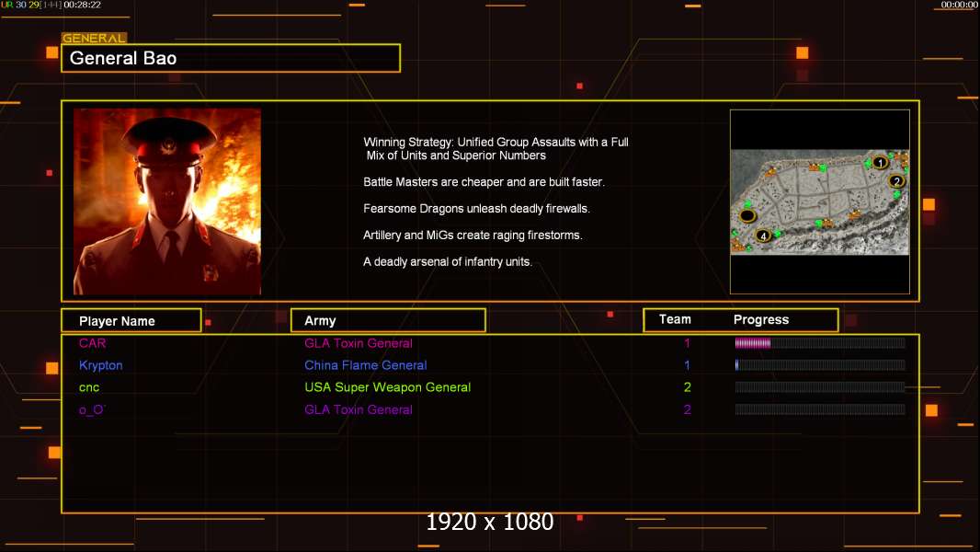Click start position marker 1 on the map

[x=880, y=163]
